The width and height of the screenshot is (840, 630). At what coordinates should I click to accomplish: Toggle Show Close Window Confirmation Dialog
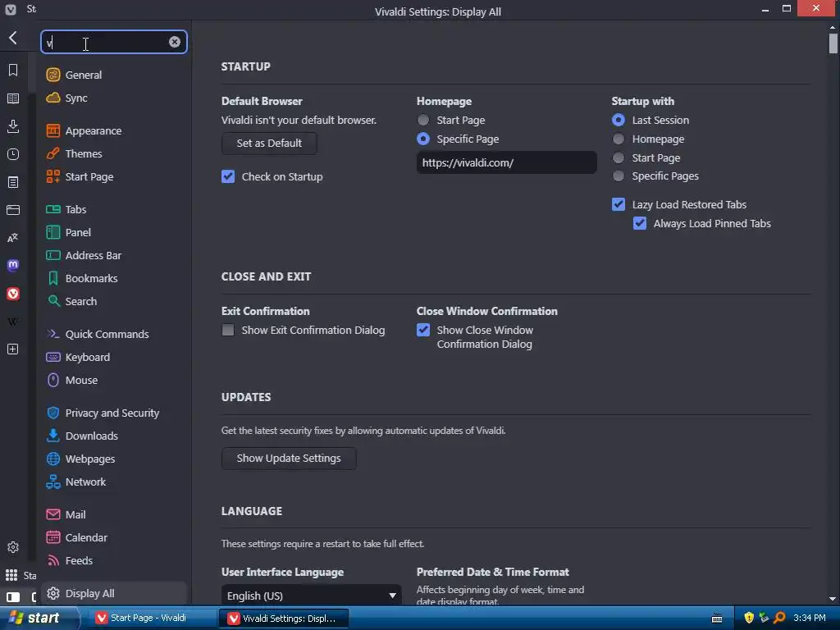423,330
